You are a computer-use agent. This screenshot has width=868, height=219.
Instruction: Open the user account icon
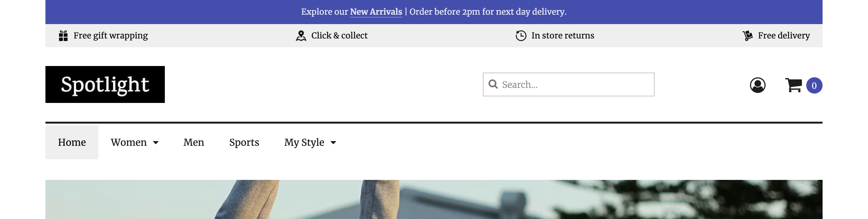757,85
